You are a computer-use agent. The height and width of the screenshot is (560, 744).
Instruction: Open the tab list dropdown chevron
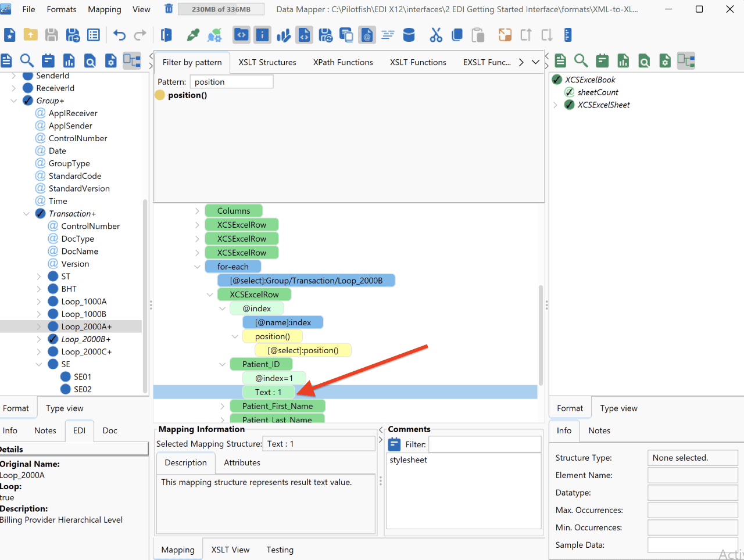click(x=536, y=62)
